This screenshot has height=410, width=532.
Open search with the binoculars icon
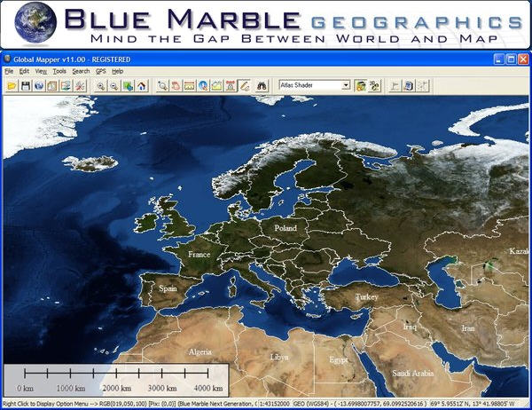pyautogui.click(x=262, y=85)
